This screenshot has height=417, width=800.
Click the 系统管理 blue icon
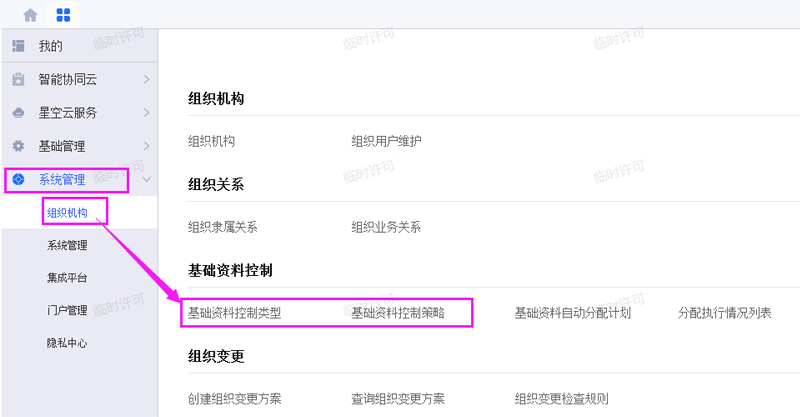tap(18, 180)
